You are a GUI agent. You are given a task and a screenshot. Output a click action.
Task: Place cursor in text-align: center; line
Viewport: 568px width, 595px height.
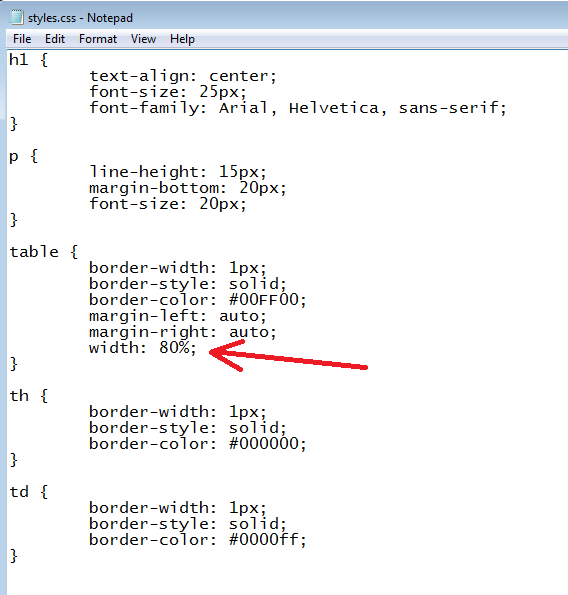point(183,76)
